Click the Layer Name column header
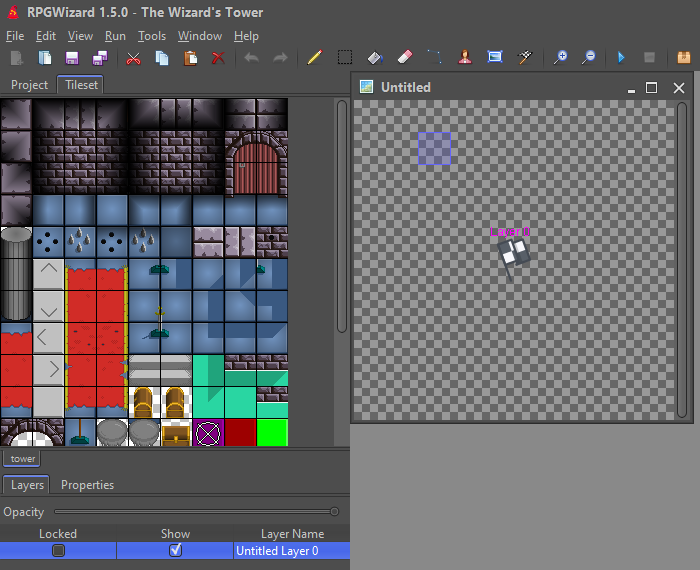This screenshot has height=570, width=700. (292, 534)
